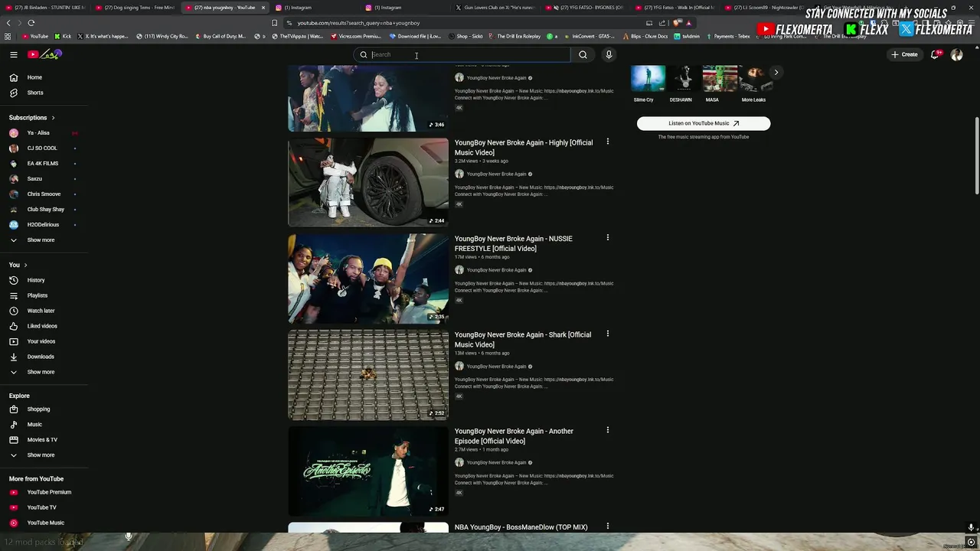Viewport: 980px width, 551px height.
Task: Expand Show more under Downloads
Action: click(44, 372)
